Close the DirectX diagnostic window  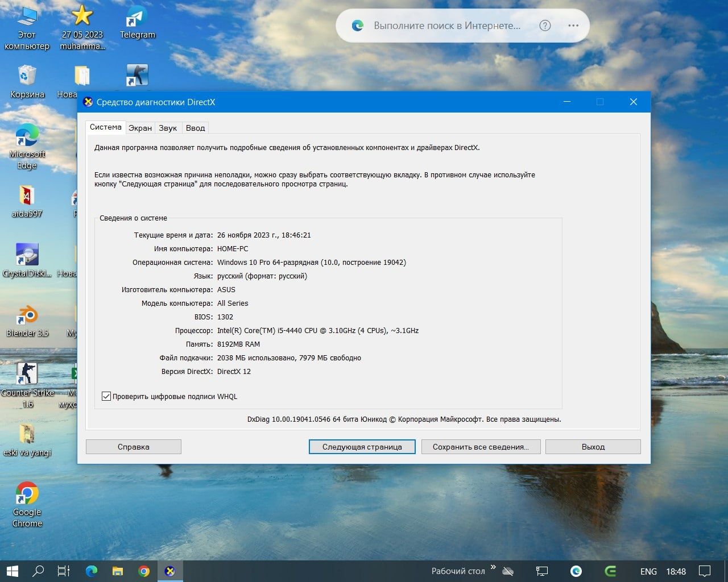tap(634, 102)
